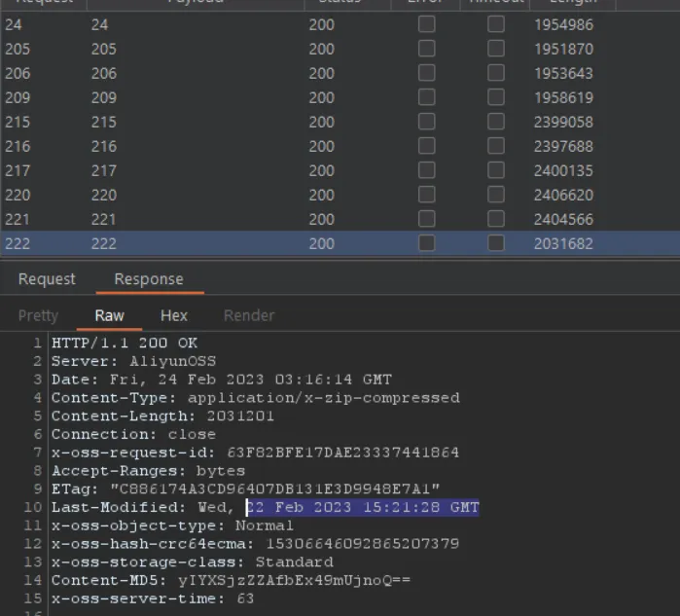
Task: Click the highlighted Last-Modified date
Action: pyautogui.click(x=363, y=507)
